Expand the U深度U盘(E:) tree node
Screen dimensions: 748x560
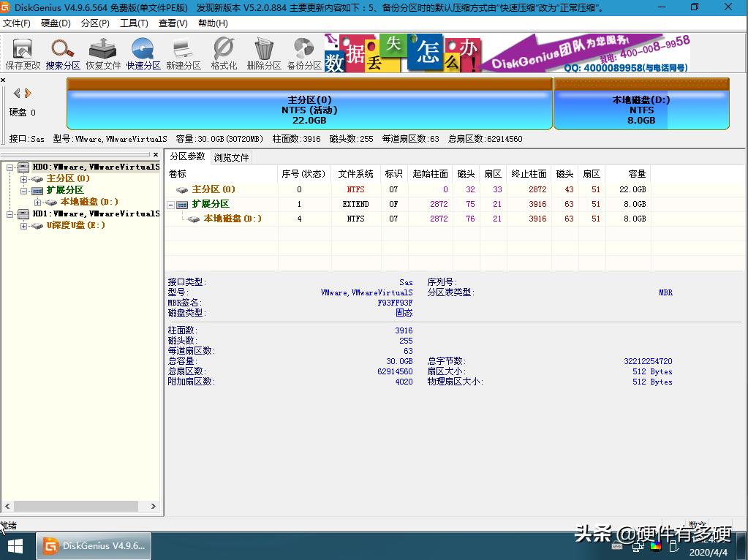(x=23, y=226)
